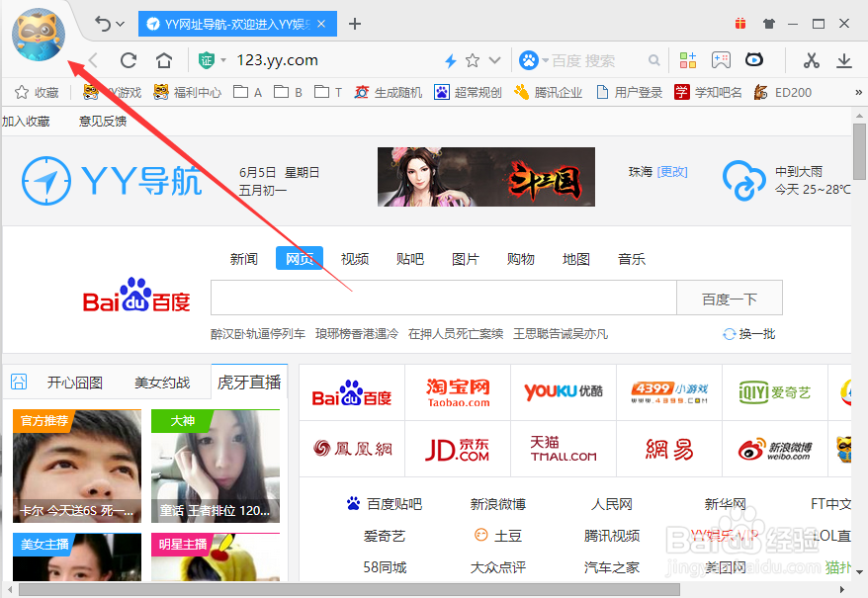Open the site security badge dropdown

[x=208, y=59]
